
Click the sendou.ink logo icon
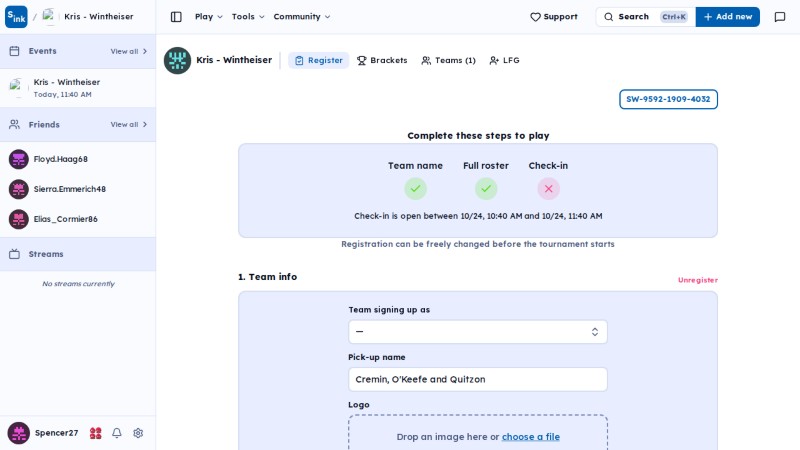coord(16,17)
